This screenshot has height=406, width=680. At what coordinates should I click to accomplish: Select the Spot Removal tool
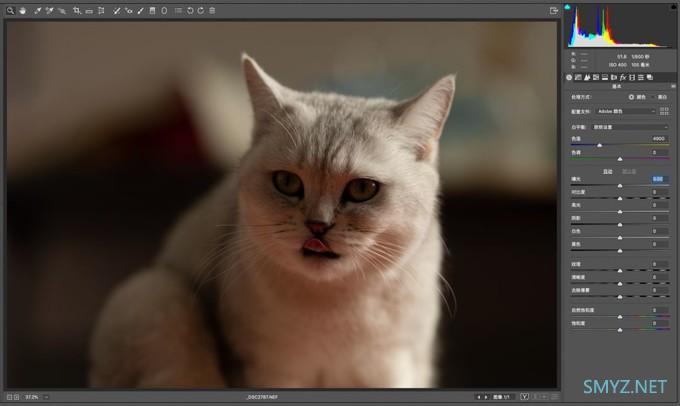pos(116,10)
